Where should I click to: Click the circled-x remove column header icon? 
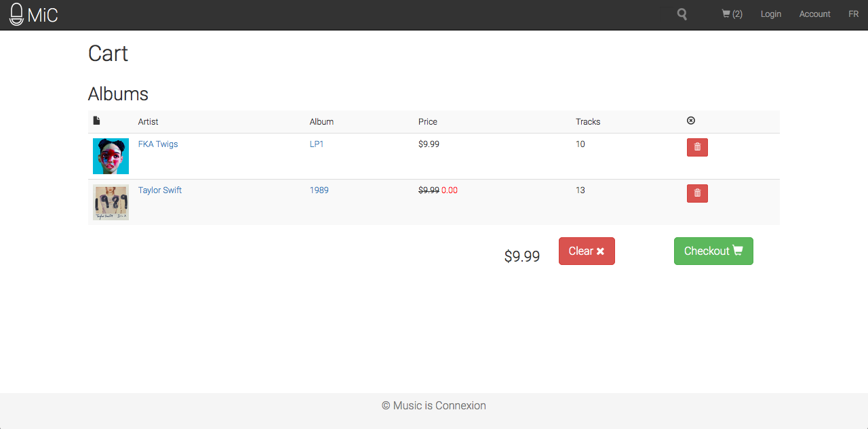pyautogui.click(x=691, y=121)
